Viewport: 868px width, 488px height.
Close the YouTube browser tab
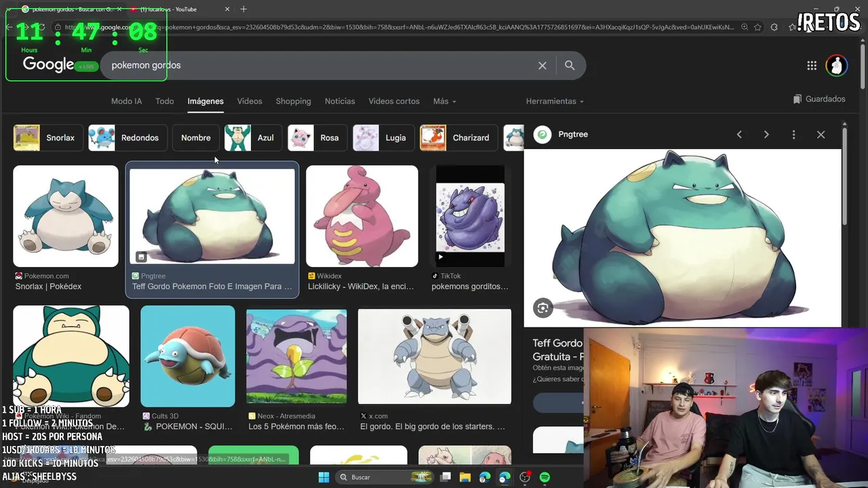click(x=227, y=9)
